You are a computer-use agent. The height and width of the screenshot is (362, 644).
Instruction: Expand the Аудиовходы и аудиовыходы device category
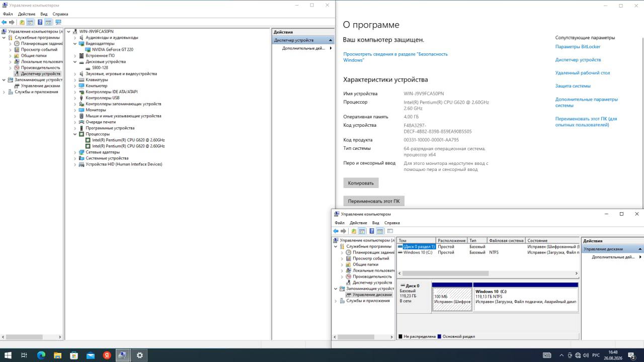[x=75, y=38]
